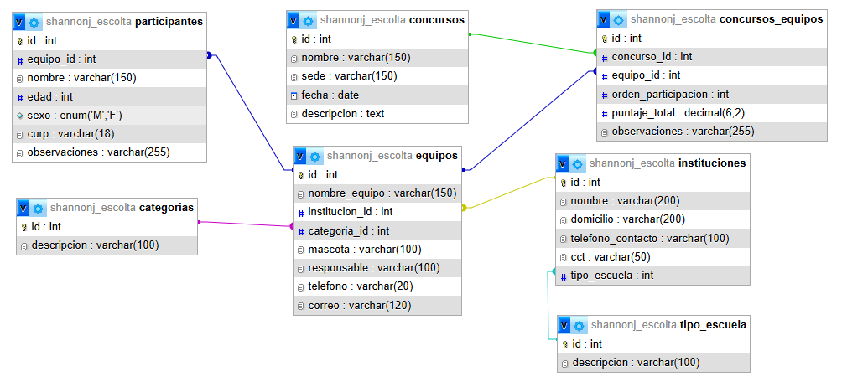Image resolution: width=868 pixels, height=387 pixels.
Task: Click the gear icon on categorias table
Action: [x=39, y=209]
